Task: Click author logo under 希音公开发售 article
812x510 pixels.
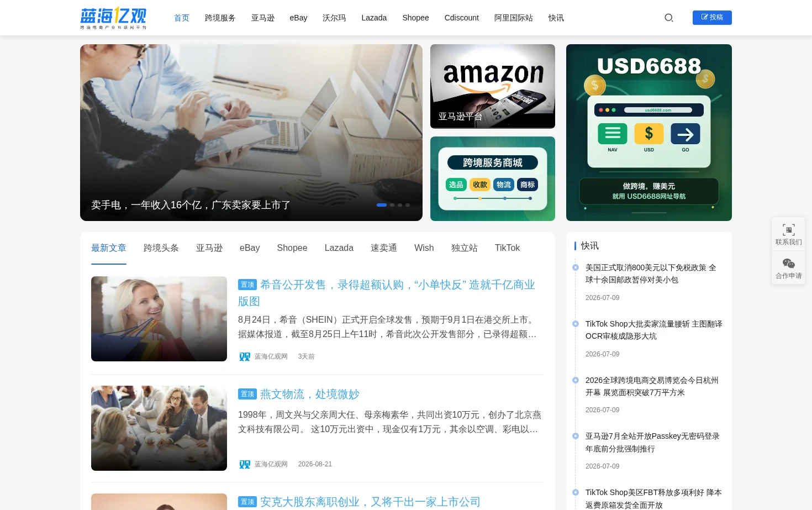Action: click(x=245, y=356)
